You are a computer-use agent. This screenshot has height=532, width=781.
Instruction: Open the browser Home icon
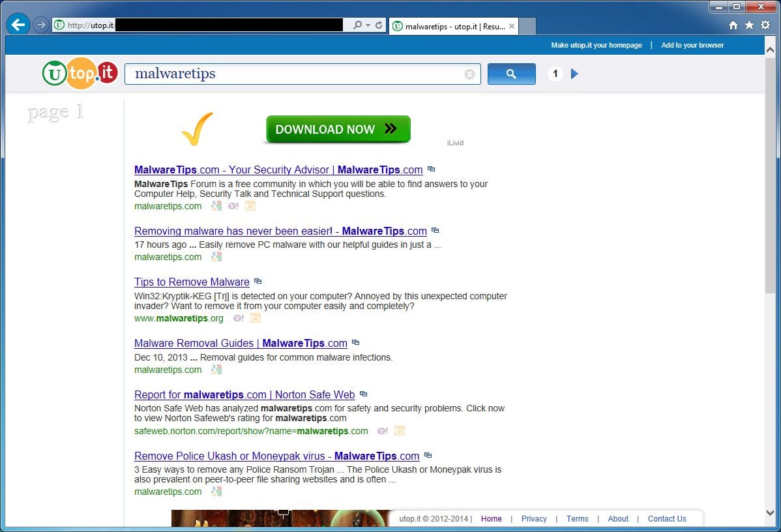pos(733,25)
